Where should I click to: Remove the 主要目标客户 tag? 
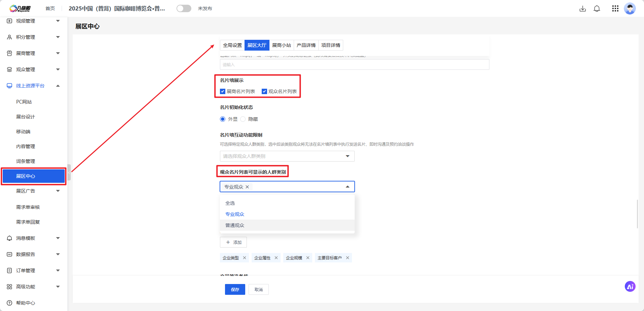[x=347, y=258]
